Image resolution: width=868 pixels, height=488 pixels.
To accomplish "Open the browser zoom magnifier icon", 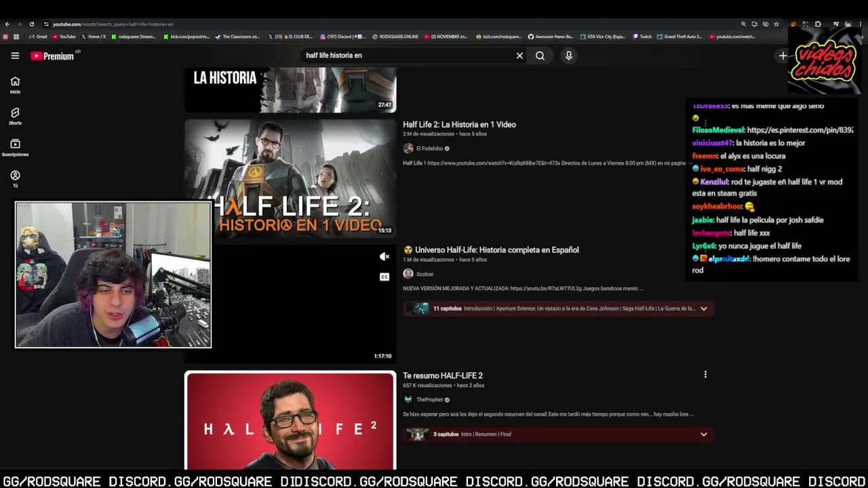I will coord(743,24).
